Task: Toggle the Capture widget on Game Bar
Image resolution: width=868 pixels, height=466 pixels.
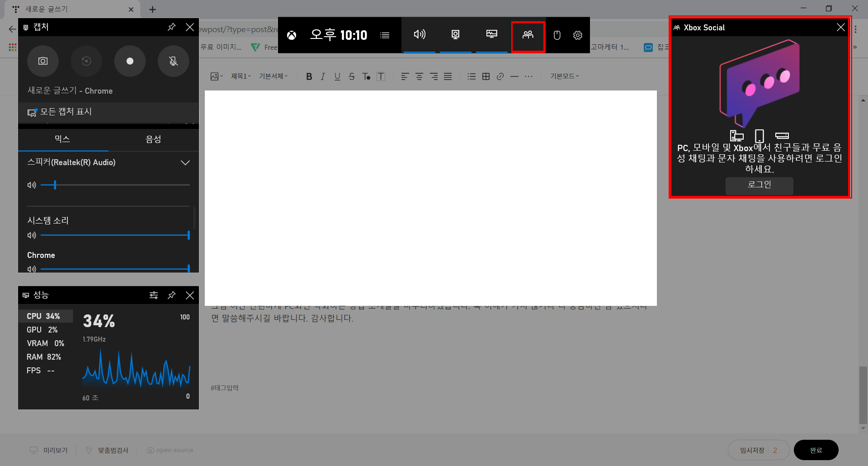Action: click(456, 35)
